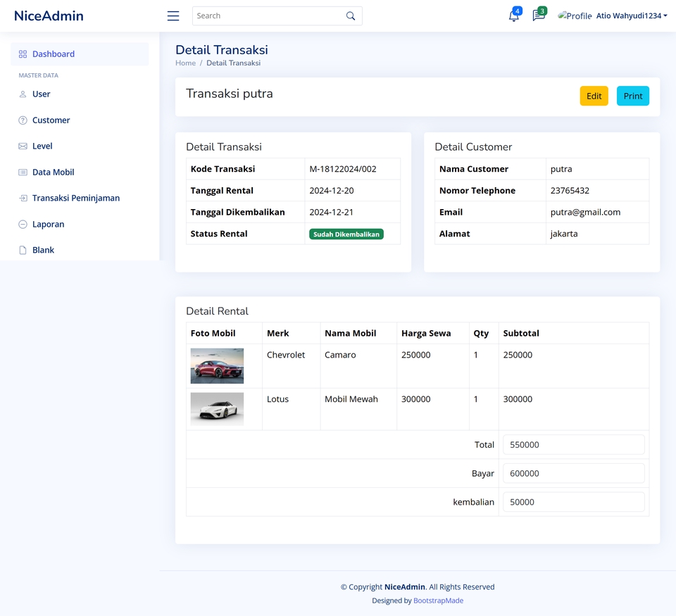Click the yellow Edit button
Image resolution: width=676 pixels, height=616 pixels.
594,96
